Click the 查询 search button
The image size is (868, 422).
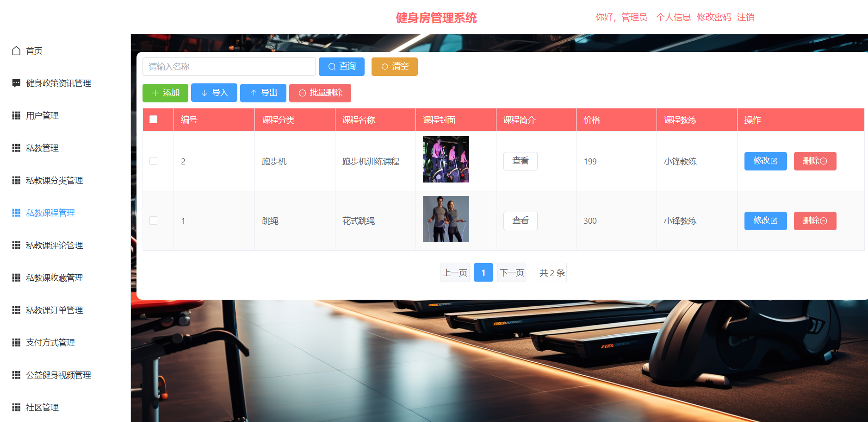point(341,67)
